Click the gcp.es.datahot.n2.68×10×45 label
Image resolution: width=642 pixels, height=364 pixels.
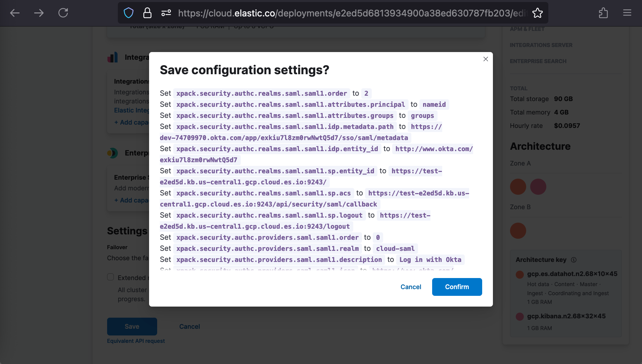click(572, 274)
